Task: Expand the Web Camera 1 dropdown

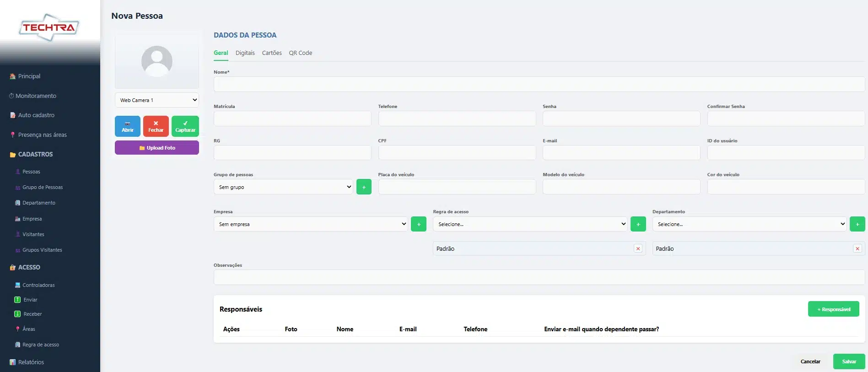Action: 157,100
